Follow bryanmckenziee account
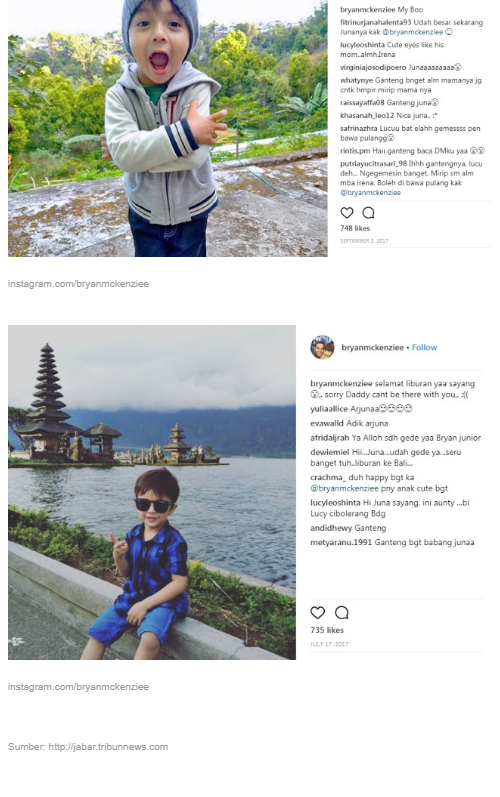Screen dimensions: 500x797 tap(424, 348)
